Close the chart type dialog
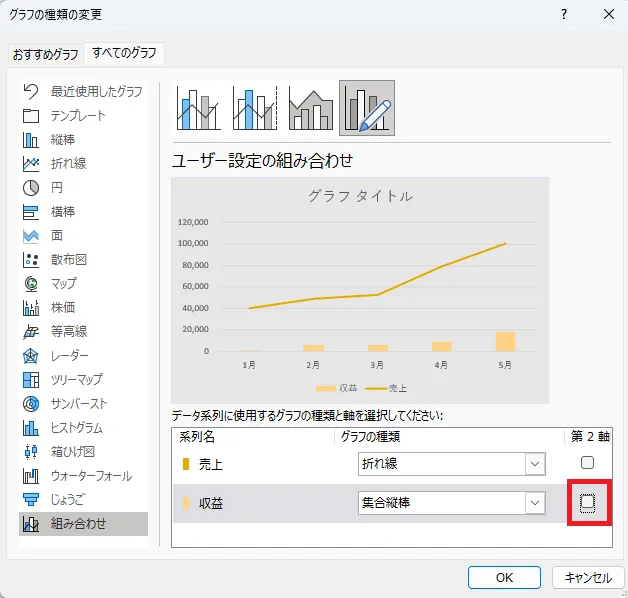The width and height of the screenshot is (628, 598). [609, 14]
